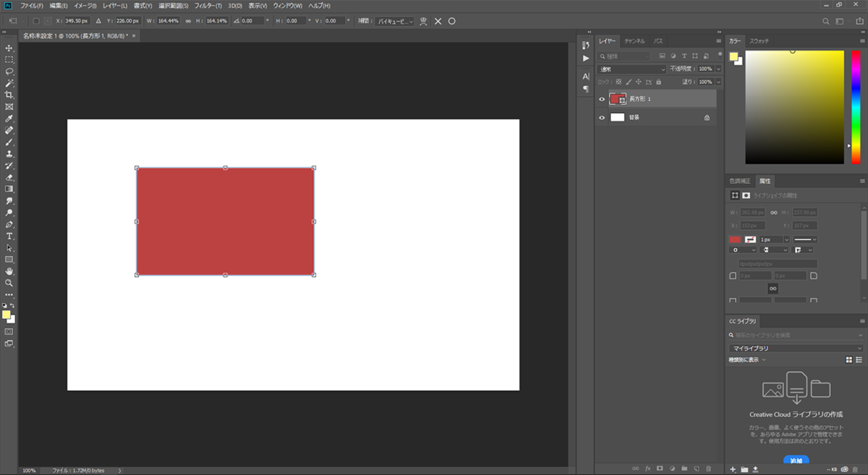Click the blue 追加 button
The image size is (868, 475).
[796, 461]
